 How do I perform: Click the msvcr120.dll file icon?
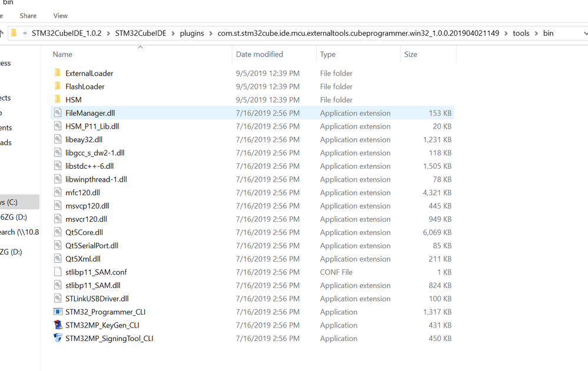pos(58,219)
